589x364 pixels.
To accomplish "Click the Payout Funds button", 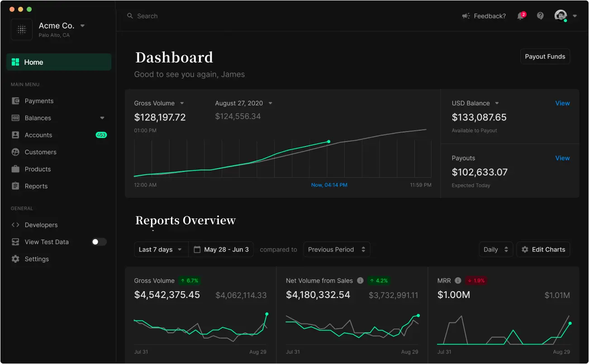I will click(545, 57).
